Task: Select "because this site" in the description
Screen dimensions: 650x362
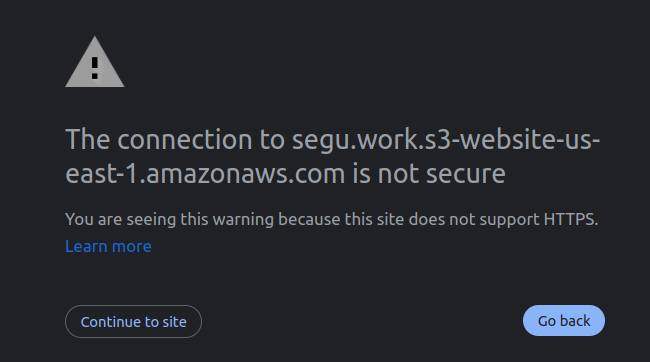Action: coord(341,219)
